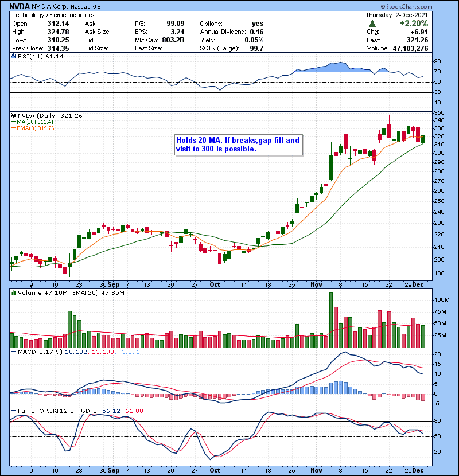Click the Volume 47.10M, EMA(20) 47.85M label
The height and width of the screenshot is (476, 459).
coord(71,293)
